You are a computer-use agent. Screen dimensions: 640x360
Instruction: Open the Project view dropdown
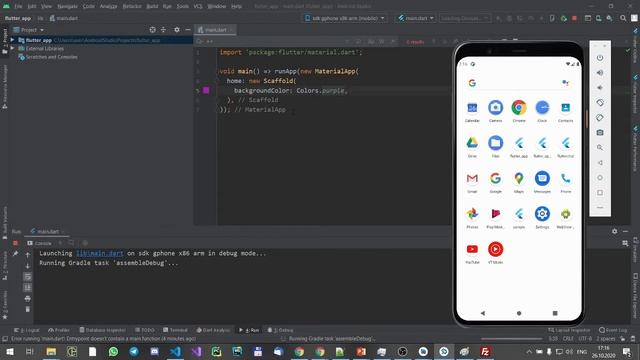[x=29, y=30]
